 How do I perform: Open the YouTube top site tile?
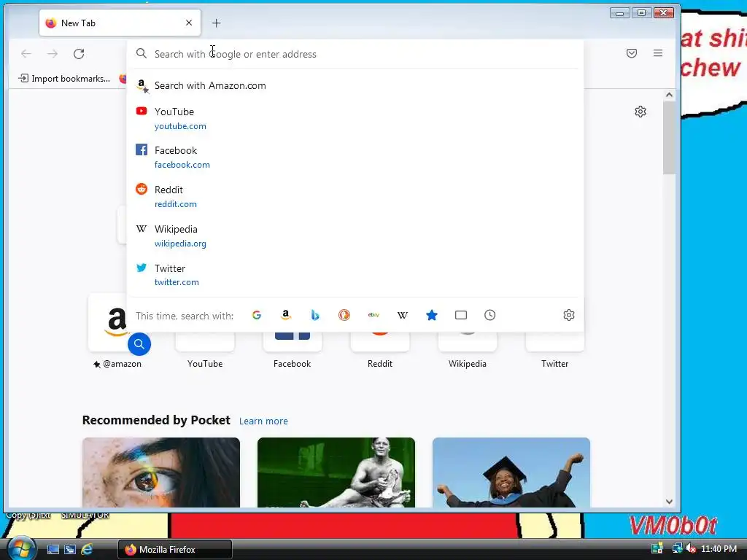pyautogui.click(x=205, y=351)
